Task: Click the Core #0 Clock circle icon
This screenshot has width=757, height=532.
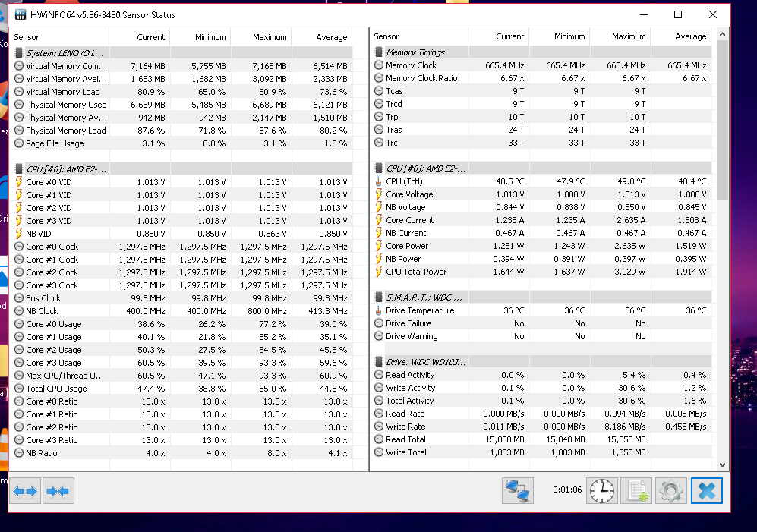Action: [19, 246]
